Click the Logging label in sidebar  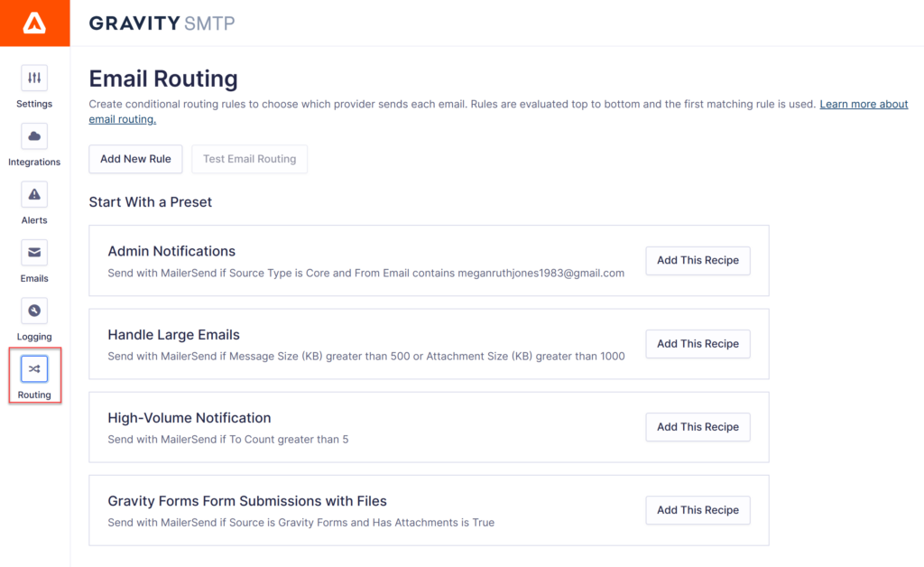point(34,337)
